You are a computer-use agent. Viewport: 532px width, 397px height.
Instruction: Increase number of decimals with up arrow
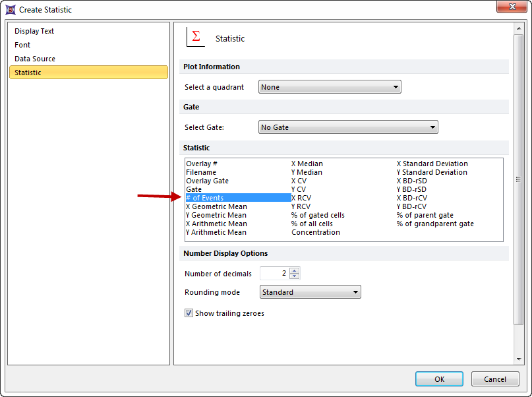click(295, 270)
